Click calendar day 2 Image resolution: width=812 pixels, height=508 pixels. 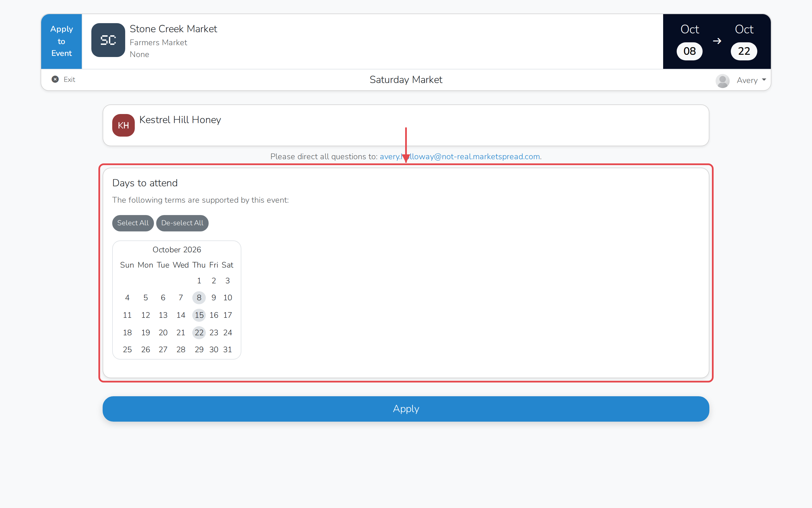point(214,281)
